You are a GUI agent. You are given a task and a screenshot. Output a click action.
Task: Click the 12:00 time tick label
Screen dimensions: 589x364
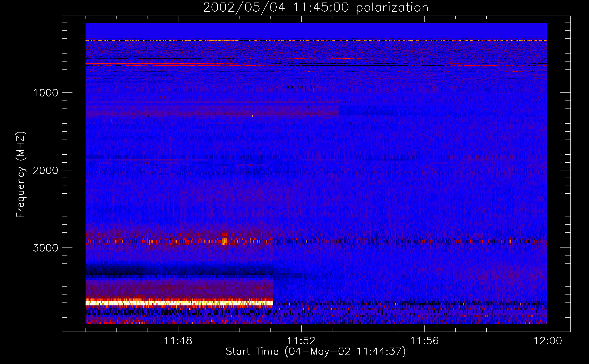(548, 341)
